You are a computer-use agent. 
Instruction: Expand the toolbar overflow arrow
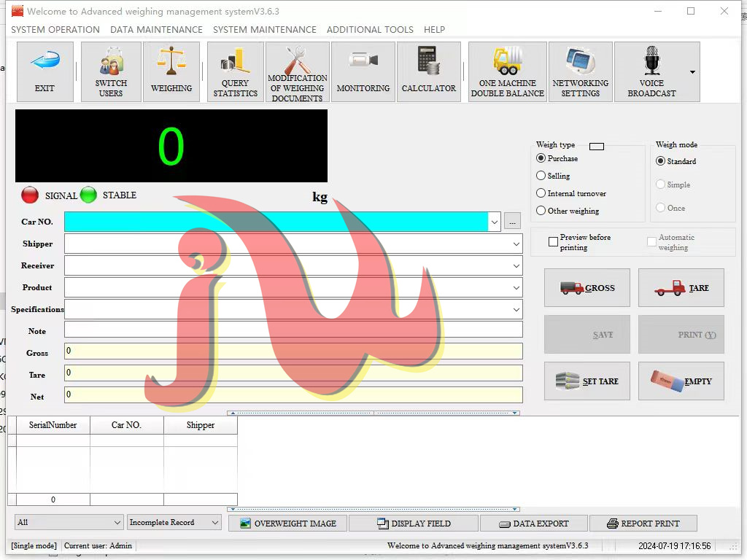tap(693, 72)
